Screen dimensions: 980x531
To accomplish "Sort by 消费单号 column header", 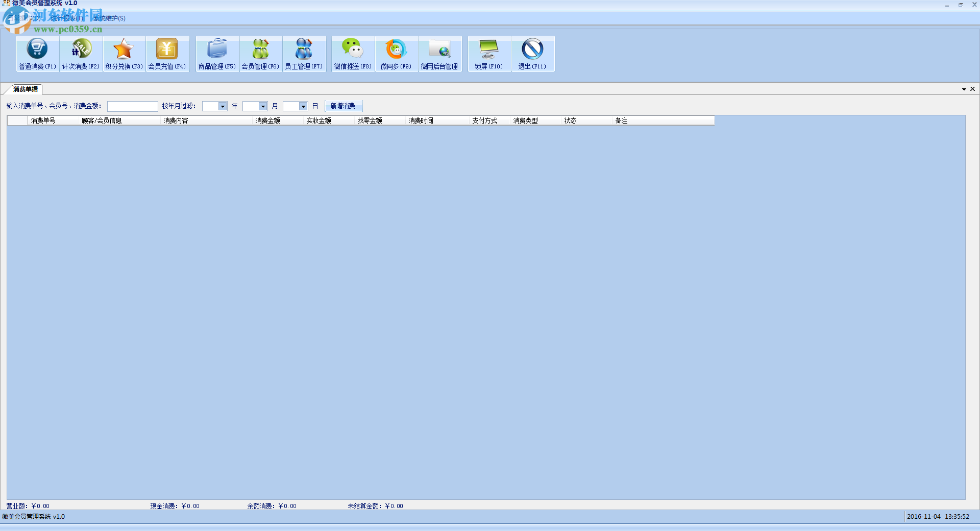I will [x=54, y=120].
